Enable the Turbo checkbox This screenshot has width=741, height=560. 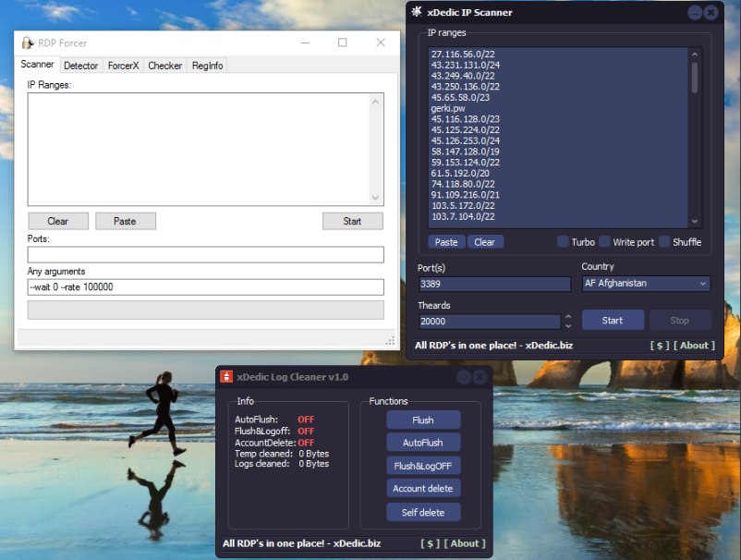563,242
